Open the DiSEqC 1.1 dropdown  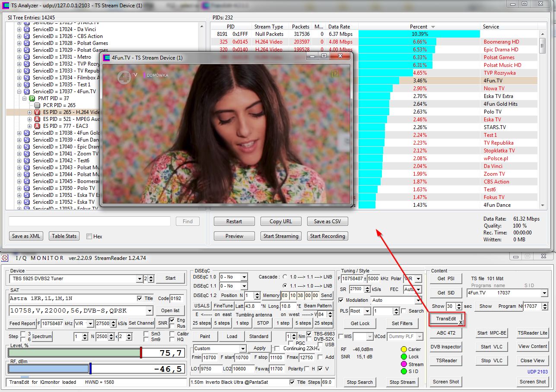[x=244, y=286]
